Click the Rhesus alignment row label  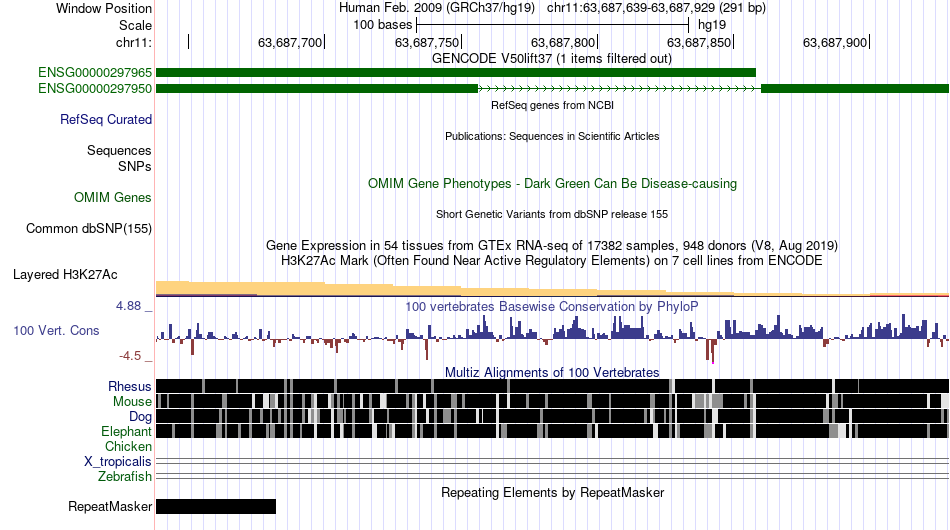point(130,386)
